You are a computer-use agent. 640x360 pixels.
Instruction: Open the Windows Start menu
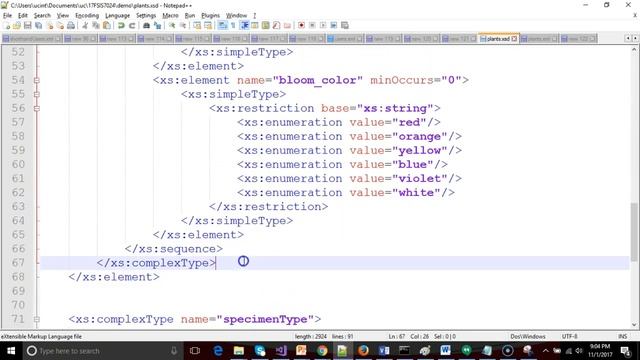tap(11, 351)
